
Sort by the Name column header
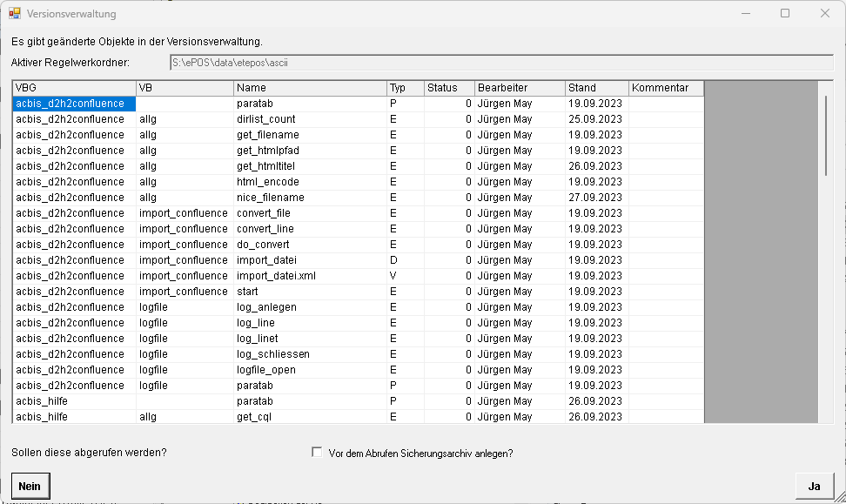(x=310, y=88)
